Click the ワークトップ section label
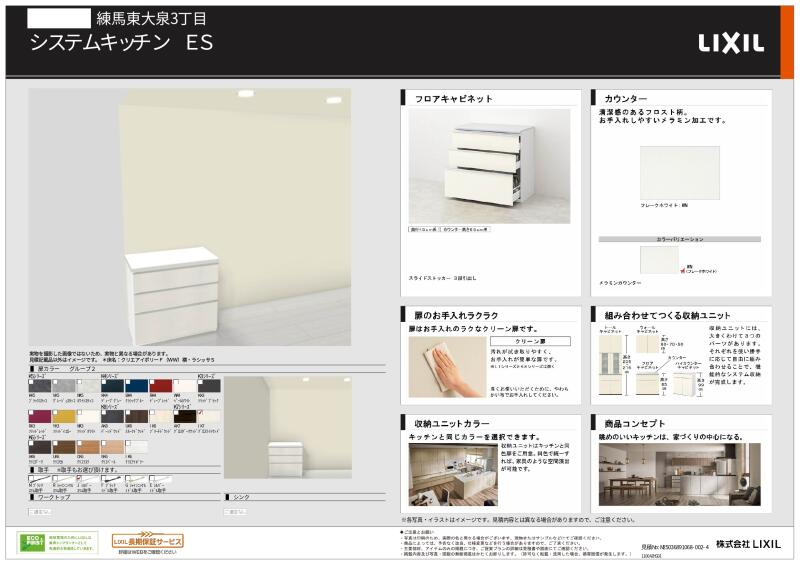The width and height of the screenshot is (800, 565). point(53,497)
